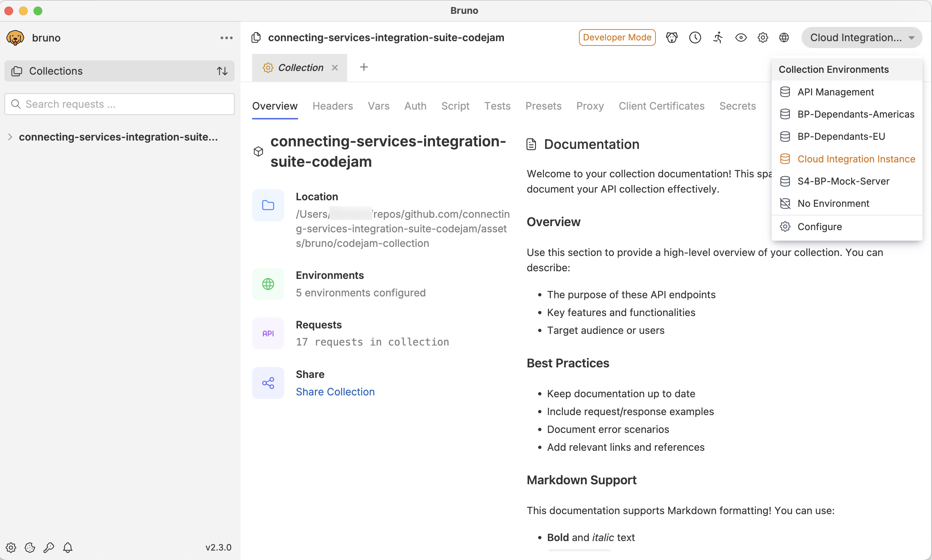Screen dimensions: 932x560
Task: Open the Cloud Integration environment dropdown
Action: point(862,38)
